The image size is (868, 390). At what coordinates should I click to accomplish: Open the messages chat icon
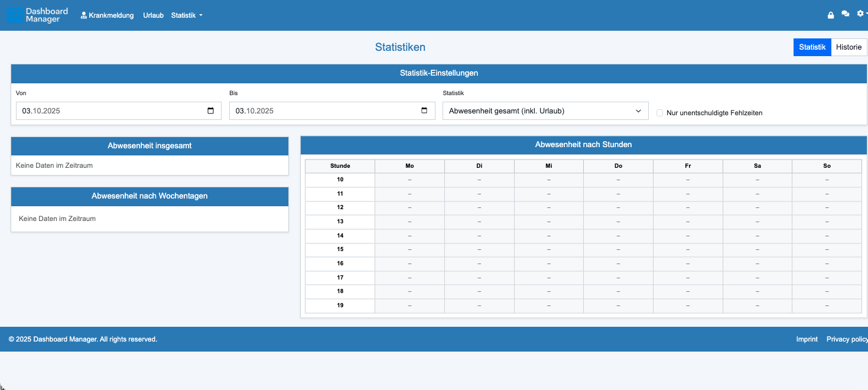[845, 14]
